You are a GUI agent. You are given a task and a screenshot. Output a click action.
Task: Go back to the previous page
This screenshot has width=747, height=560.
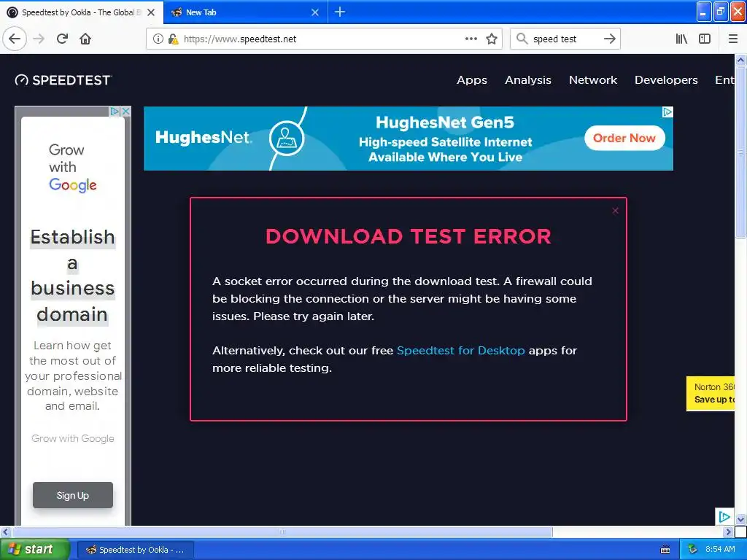point(15,39)
